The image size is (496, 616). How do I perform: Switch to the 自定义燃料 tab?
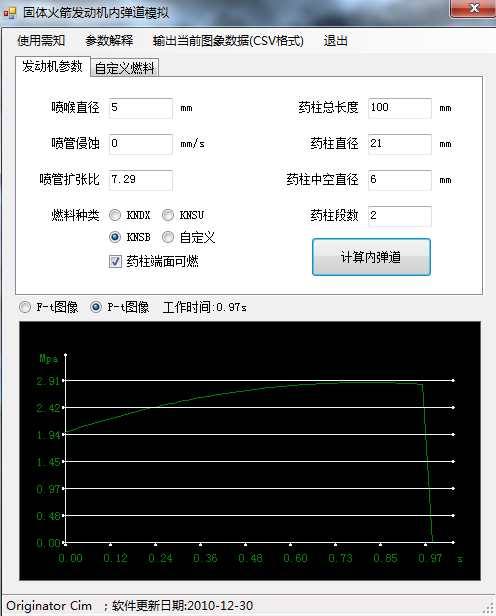124,68
